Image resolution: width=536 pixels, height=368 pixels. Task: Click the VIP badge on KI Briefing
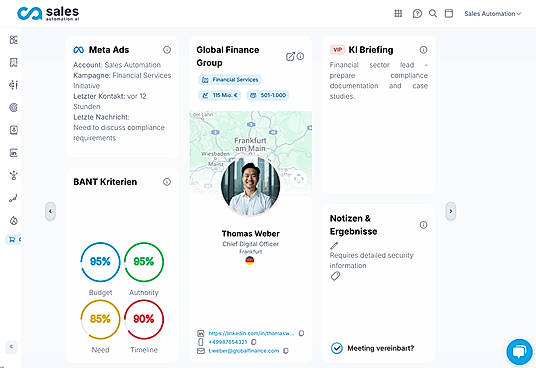click(x=337, y=50)
